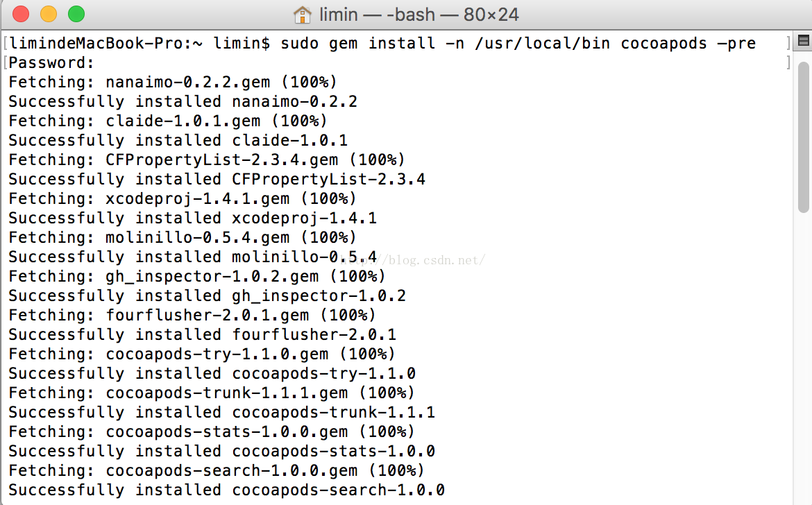
Task: Click the 'Fetching: gh_inspector-1.0.2.gem' line
Action: click(x=197, y=276)
